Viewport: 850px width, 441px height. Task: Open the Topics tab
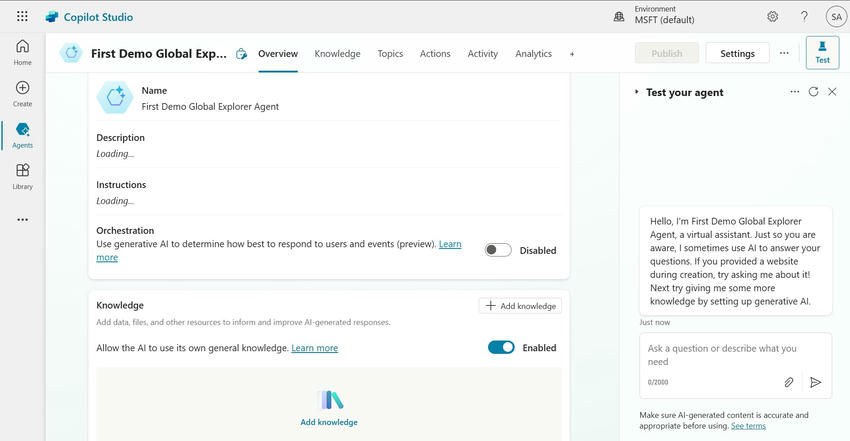(x=390, y=54)
